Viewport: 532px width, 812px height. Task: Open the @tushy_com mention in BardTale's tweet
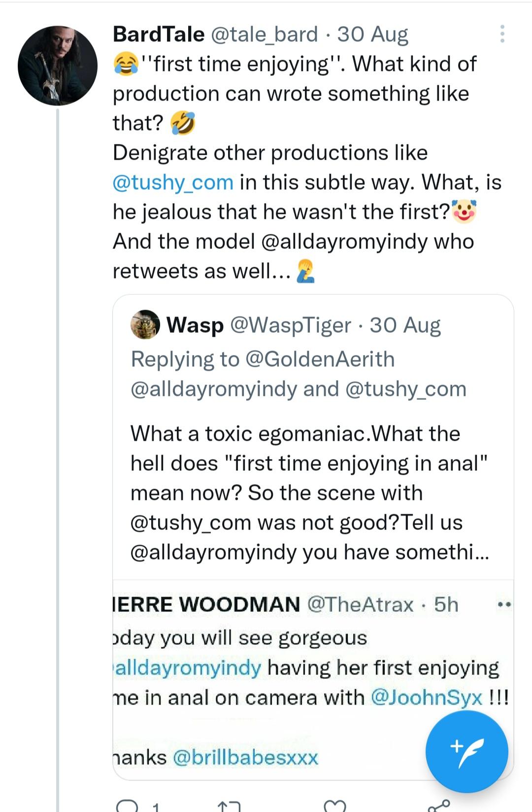pos(173,182)
